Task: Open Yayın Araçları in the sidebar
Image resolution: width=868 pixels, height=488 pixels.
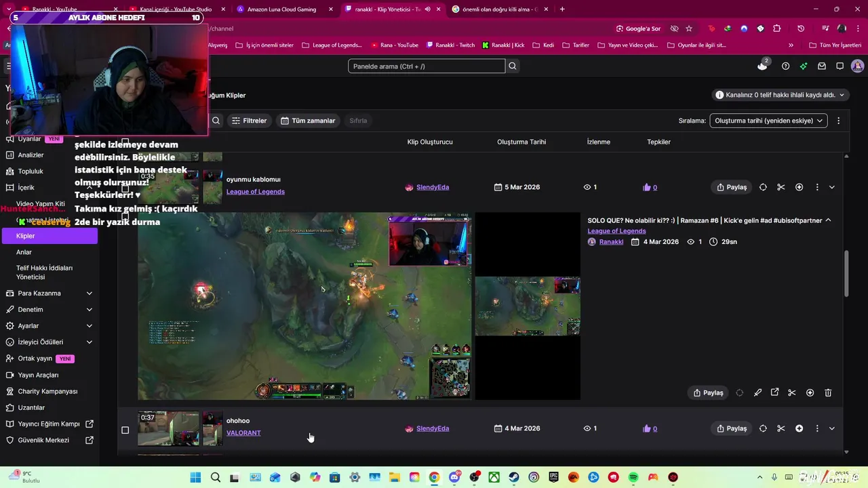Action: click(38, 375)
